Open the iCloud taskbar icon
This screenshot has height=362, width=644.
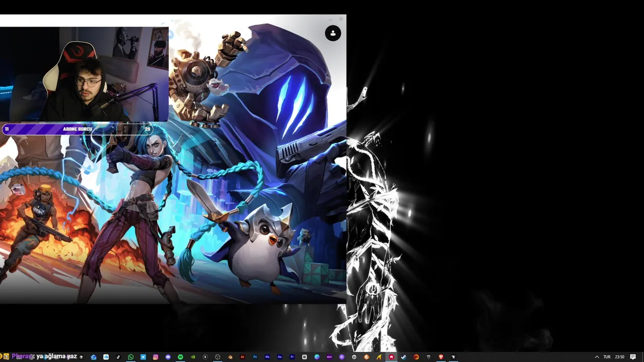[x=106, y=357]
